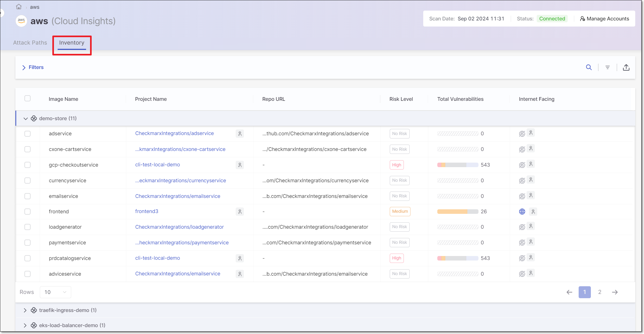The width and height of the screenshot is (644, 334).
Task: Click vulnerabilities bar showing 543 for prdcatalogservice
Action: (x=458, y=258)
